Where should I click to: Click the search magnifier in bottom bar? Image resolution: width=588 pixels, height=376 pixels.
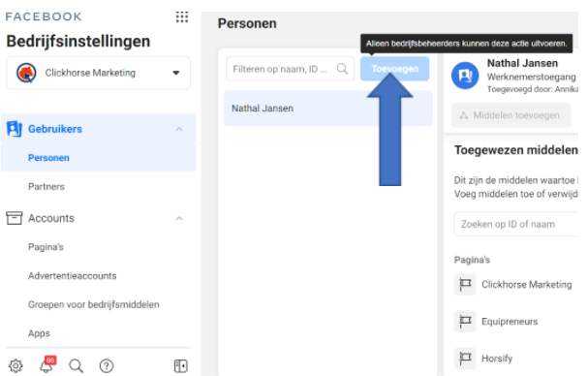click(x=77, y=365)
